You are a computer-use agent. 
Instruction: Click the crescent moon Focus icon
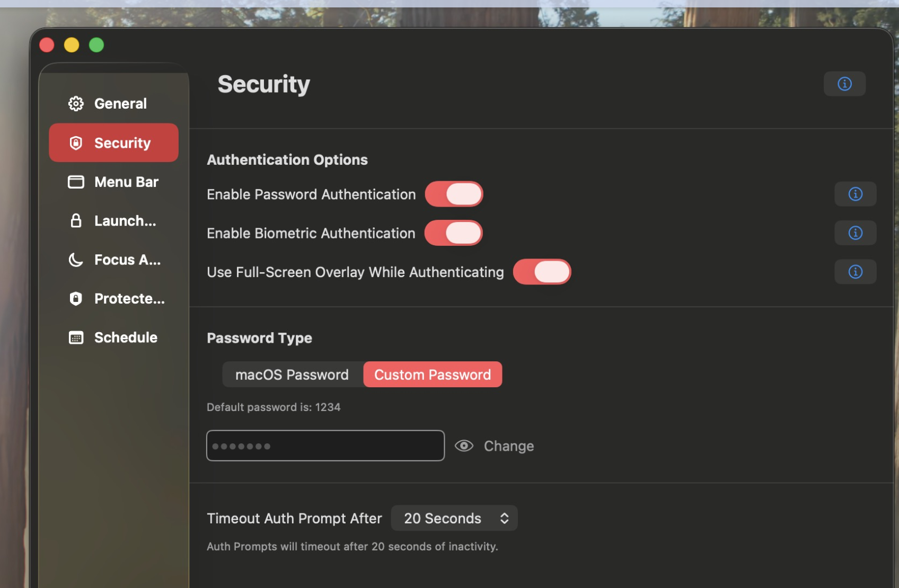point(76,260)
